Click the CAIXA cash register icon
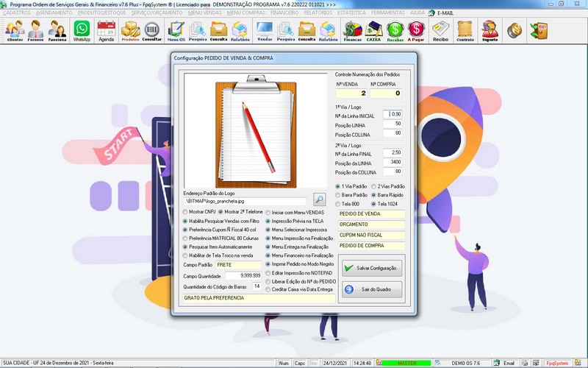The width and height of the screenshot is (588, 368). (x=374, y=31)
